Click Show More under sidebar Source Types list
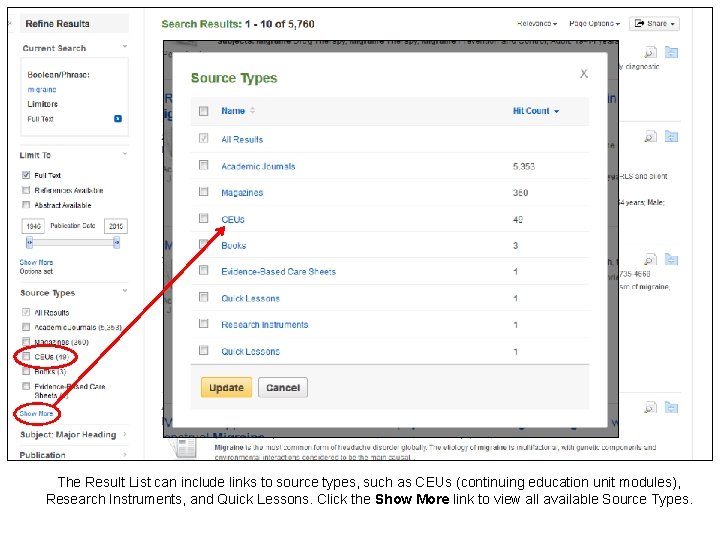The width and height of the screenshot is (720, 540). [36, 413]
